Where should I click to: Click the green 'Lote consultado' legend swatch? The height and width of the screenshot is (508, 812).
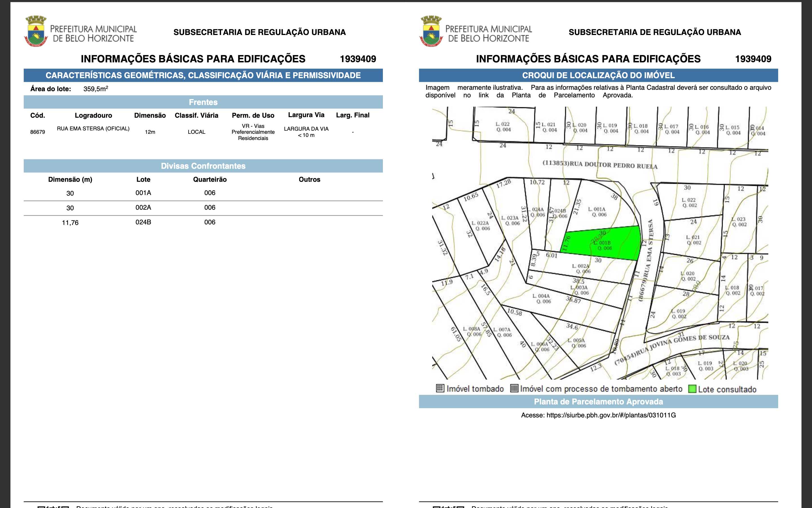click(x=692, y=389)
